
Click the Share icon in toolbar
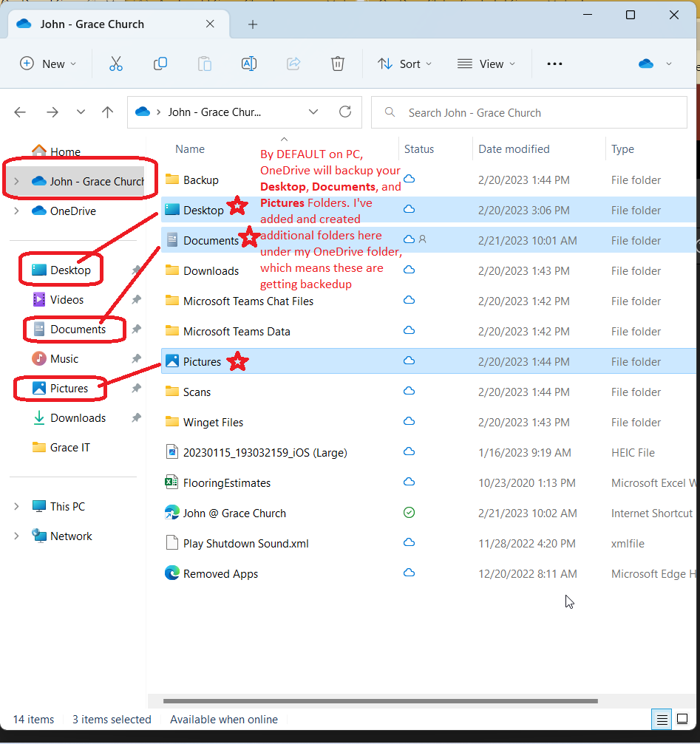click(x=293, y=64)
